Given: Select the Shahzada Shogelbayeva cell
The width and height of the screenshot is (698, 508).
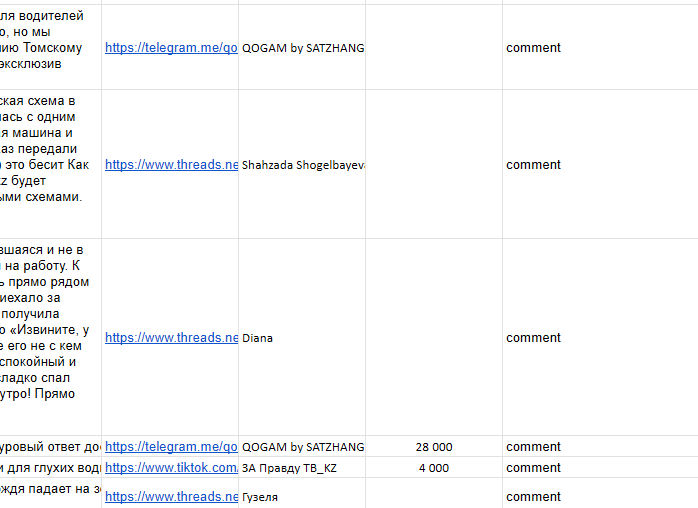Looking at the screenshot, I should tap(303, 165).
